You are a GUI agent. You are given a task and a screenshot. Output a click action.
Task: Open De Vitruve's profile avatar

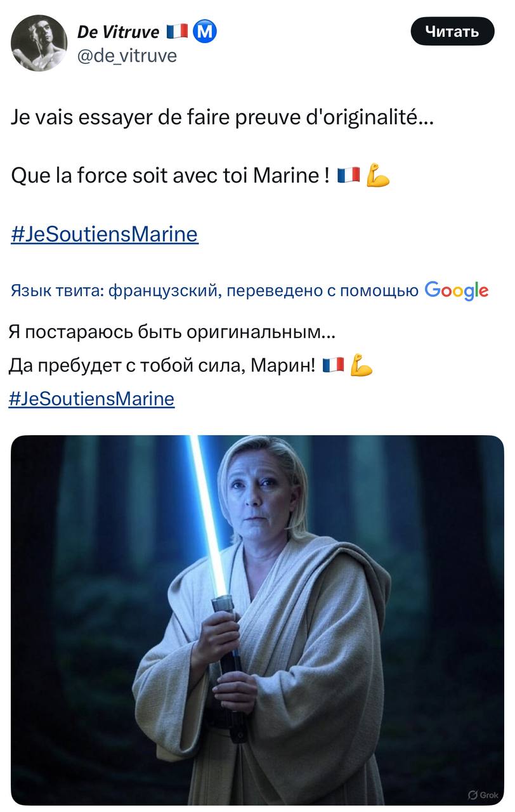point(39,43)
